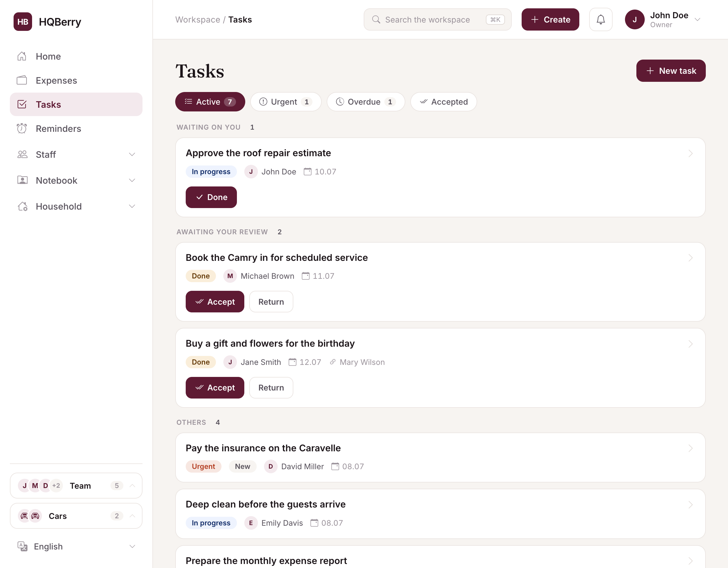Go to Reminders page
Image resolution: width=728 pixels, height=568 pixels.
tap(76, 129)
